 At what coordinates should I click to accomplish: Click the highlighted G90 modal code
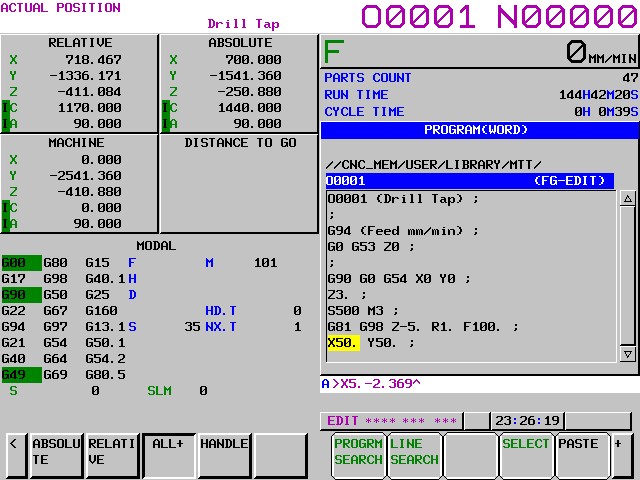(x=21, y=295)
